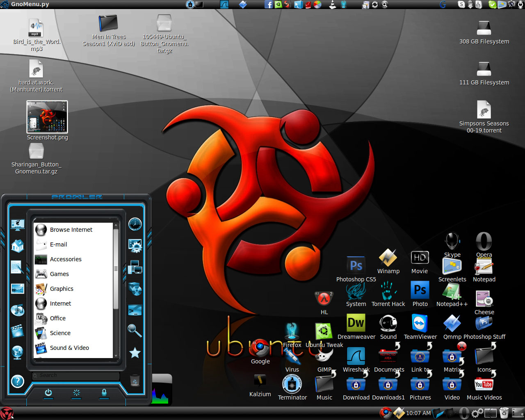Click the power shutdown button in GnoMenu

[x=48, y=393]
